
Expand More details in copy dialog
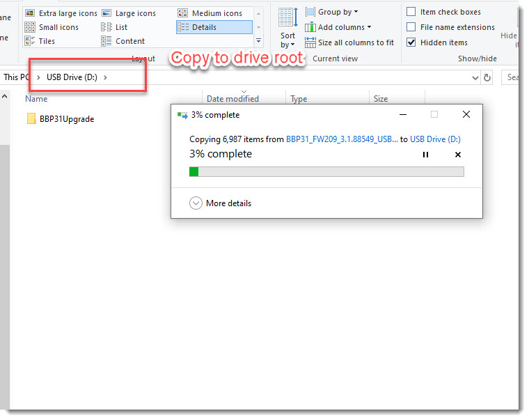(x=221, y=203)
